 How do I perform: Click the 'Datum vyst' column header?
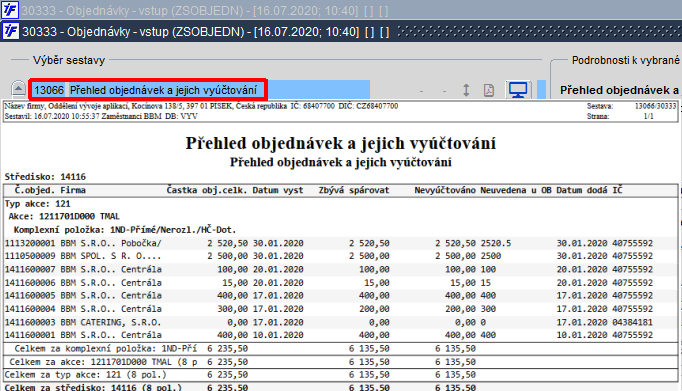tap(278, 190)
